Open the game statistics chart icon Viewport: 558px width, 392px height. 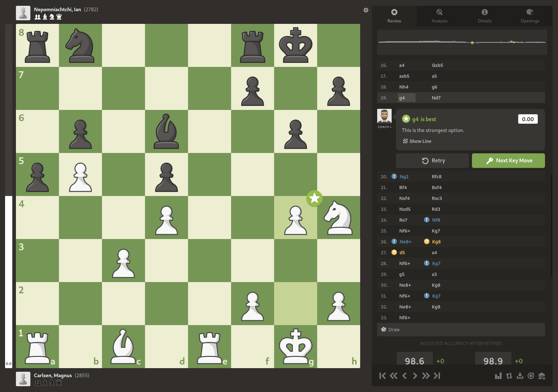(x=498, y=376)
